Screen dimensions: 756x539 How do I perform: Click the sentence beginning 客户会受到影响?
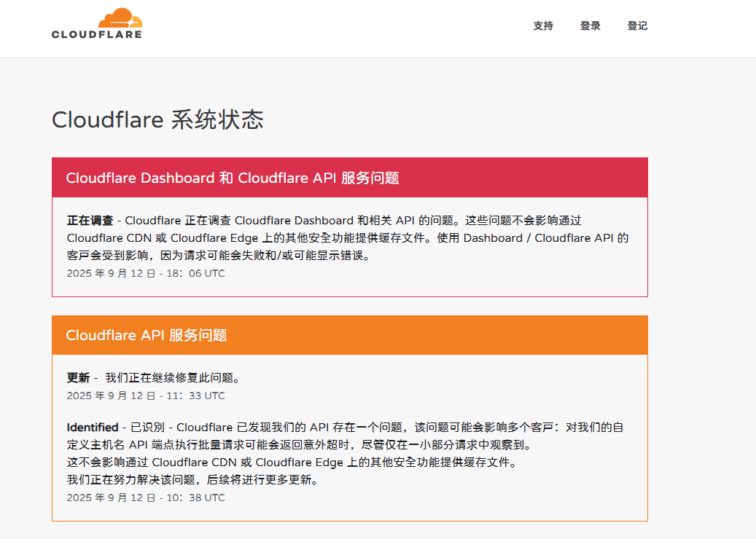pyautogui.click(x=219, y=256)
